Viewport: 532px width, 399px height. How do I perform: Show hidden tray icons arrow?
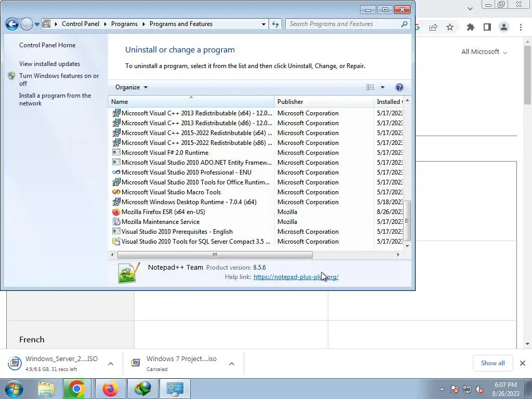click(442, 389)
